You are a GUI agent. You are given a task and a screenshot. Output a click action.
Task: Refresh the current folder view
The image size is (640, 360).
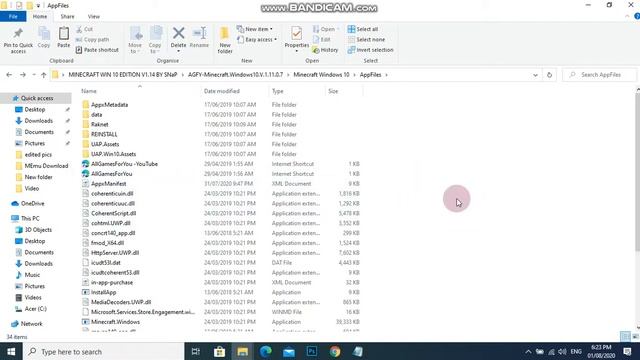pyautogui.click(x=549, y=75)
